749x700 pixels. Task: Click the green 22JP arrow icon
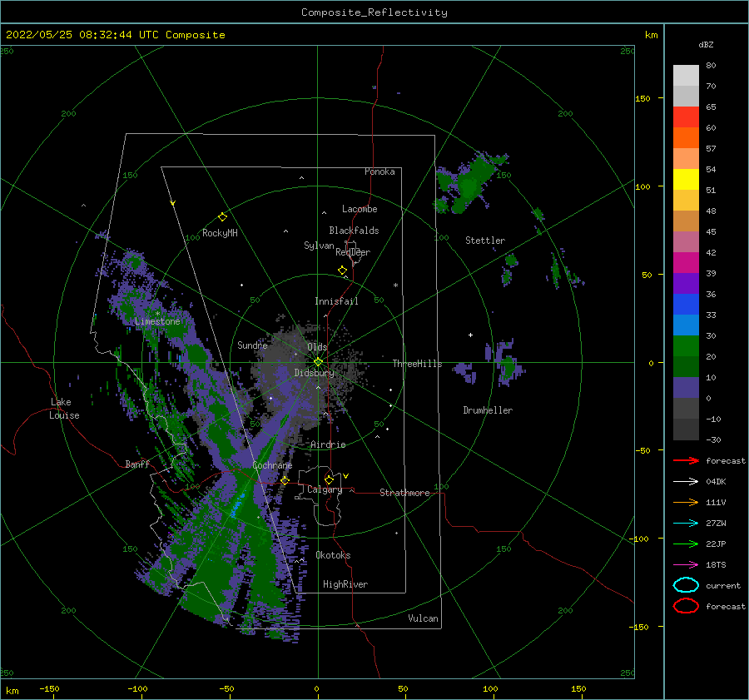(686, 544)
